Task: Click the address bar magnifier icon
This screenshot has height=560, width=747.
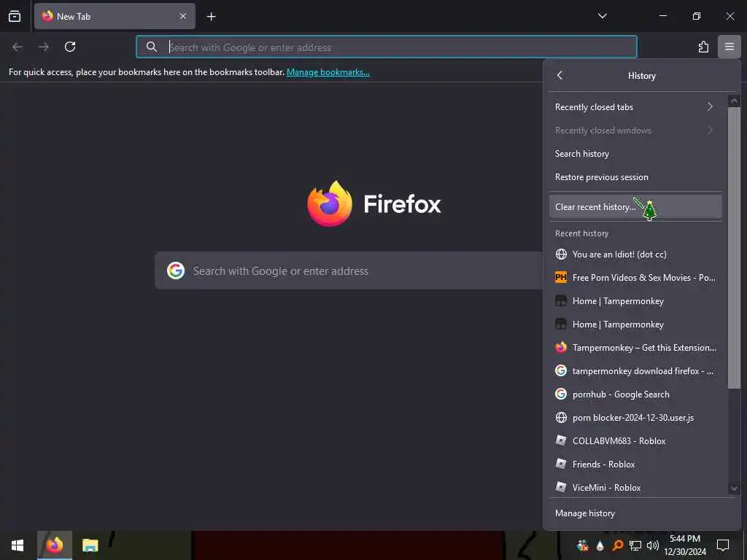Action: pyautogui.click(x=152, y=47)
